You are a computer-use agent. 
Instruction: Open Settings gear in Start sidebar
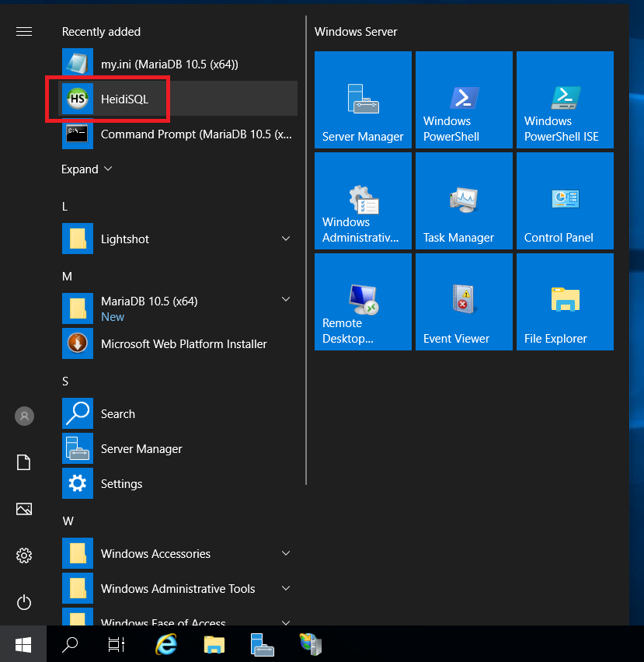click(24, 556)
